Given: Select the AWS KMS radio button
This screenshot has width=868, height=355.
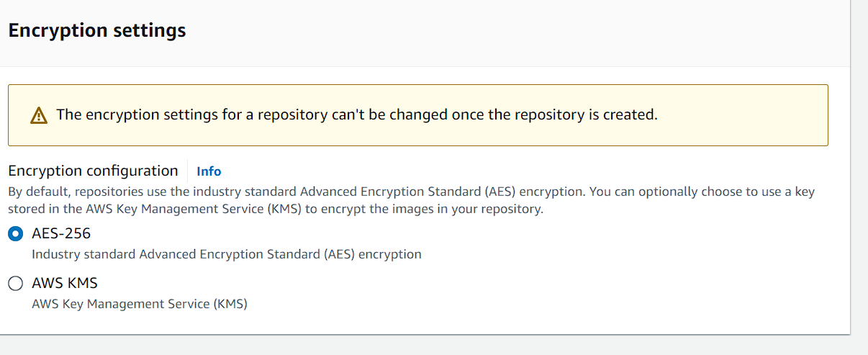Looking at the screenshot, I should pos(15,284).
